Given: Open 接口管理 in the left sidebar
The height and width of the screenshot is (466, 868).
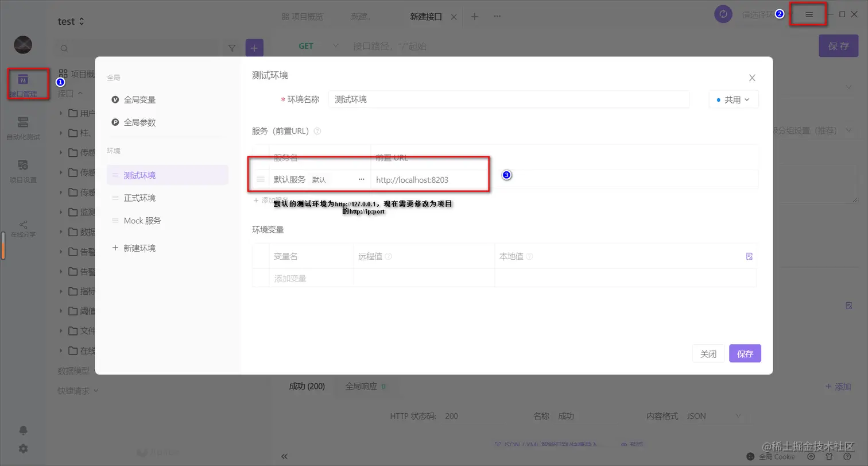Looking at the screenshot, I should coord(23,85).
